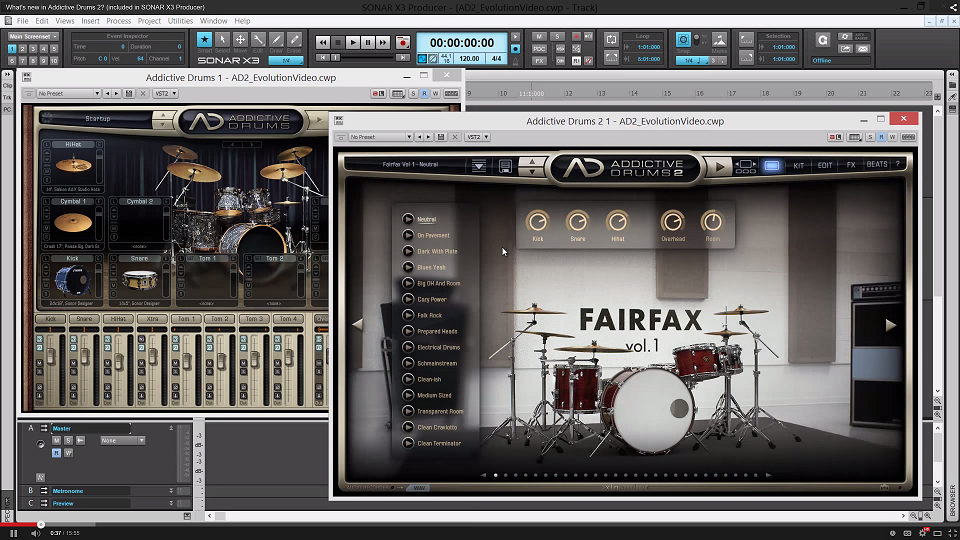Screen dimensions: 960x540
Task: Switch to the BEATS tab
Action: click(877, 165)
